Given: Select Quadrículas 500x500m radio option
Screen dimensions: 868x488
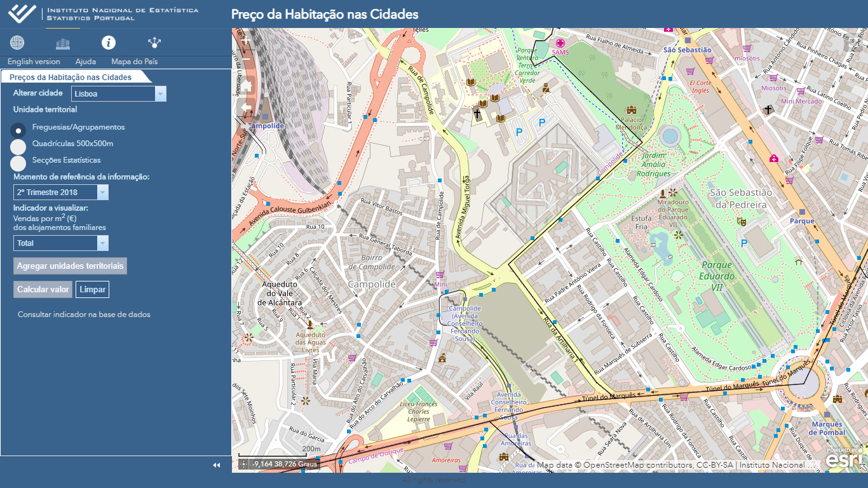Looking at the screenshot, I should (x=18, y=147).
